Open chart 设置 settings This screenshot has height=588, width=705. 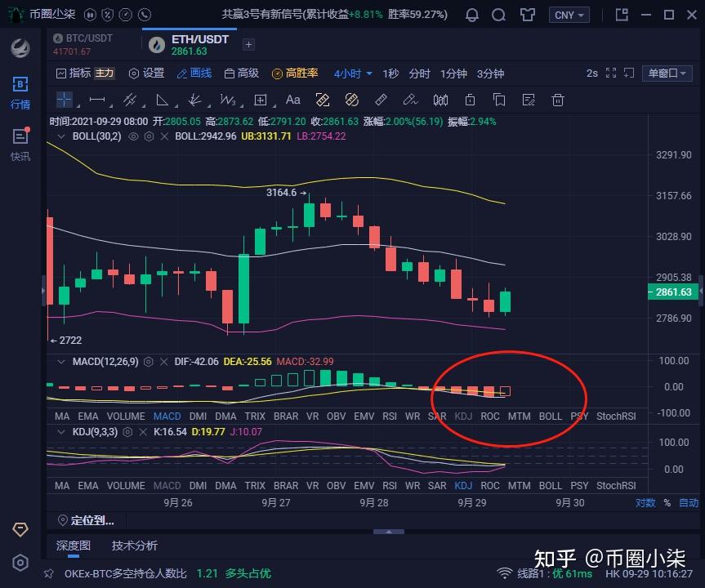click(146, 73)
